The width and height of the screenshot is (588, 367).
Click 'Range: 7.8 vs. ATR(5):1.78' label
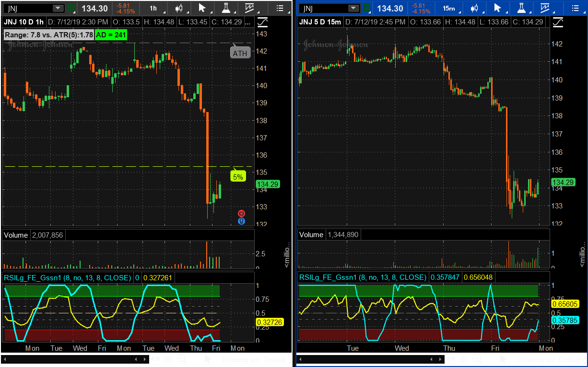(x=49, y=34)
